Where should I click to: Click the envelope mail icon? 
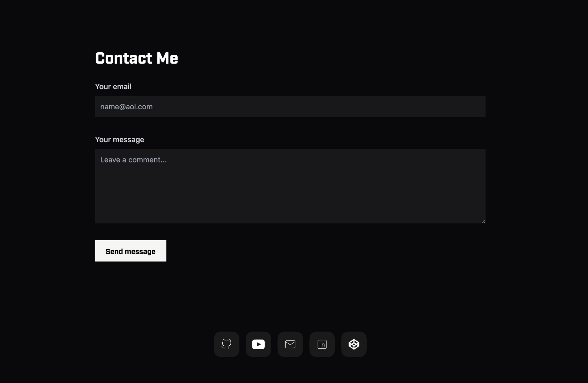[290, 344]
